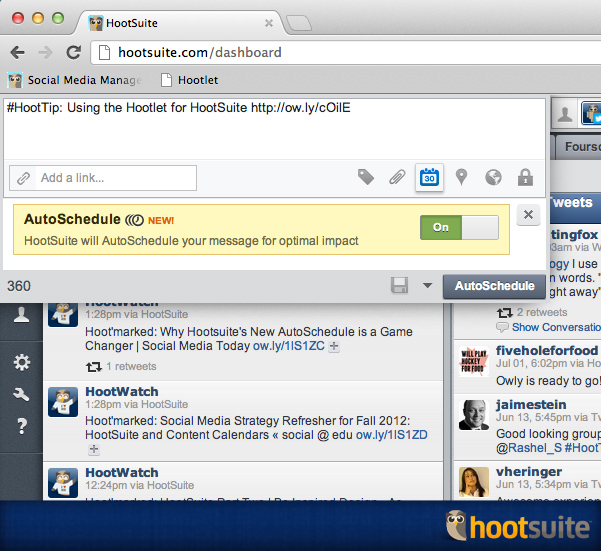Click the hootsuite logo in footer
The width and height of the screenshot is (601, 551).
(518, 526)
